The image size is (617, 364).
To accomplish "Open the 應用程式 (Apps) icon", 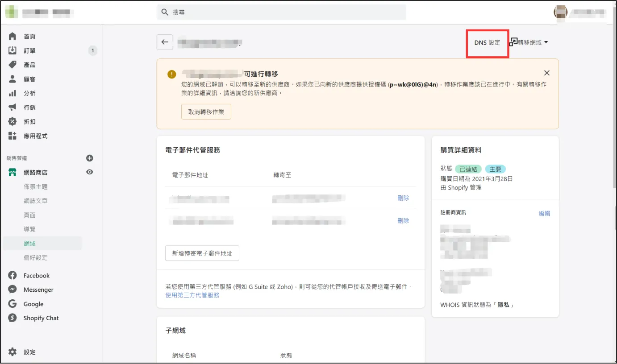I will click(12, 136).
